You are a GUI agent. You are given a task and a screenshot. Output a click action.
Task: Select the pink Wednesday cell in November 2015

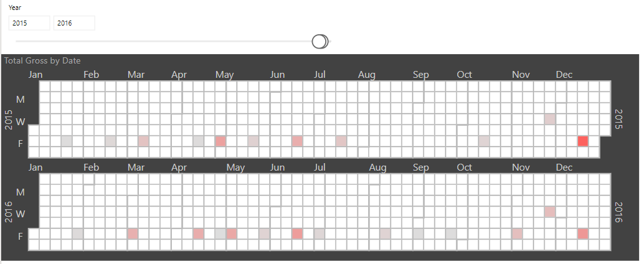pyautogui.click(x=550, y=119)
